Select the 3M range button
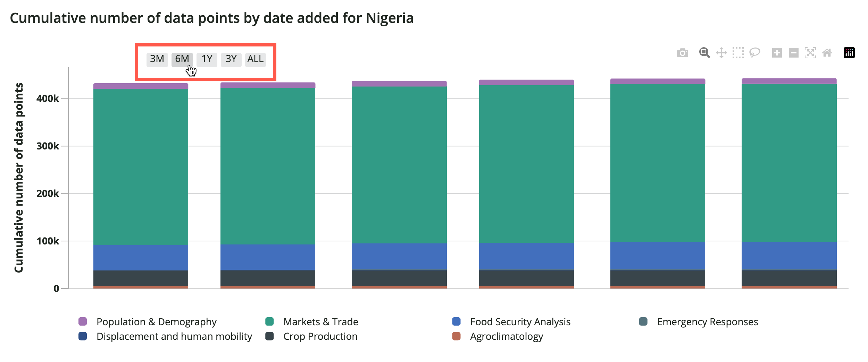This screenshot has height=362, width=868. [157, 59]
